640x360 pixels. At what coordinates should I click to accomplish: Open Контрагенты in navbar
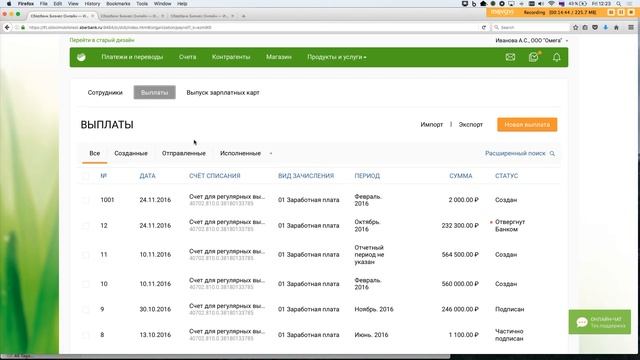coord(231,57)
